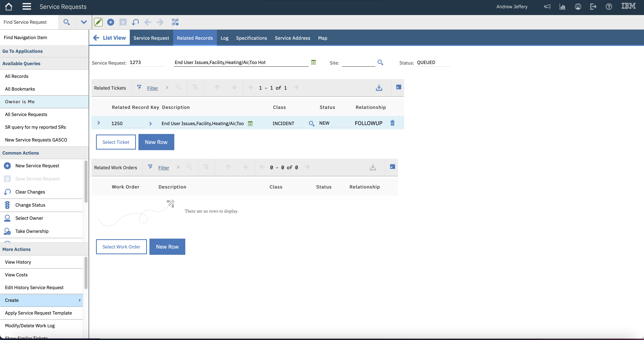Open the workflow route toolbar icon
Image resolution: width=644 pixels, height=340 pixels.
tap(175, 22)
